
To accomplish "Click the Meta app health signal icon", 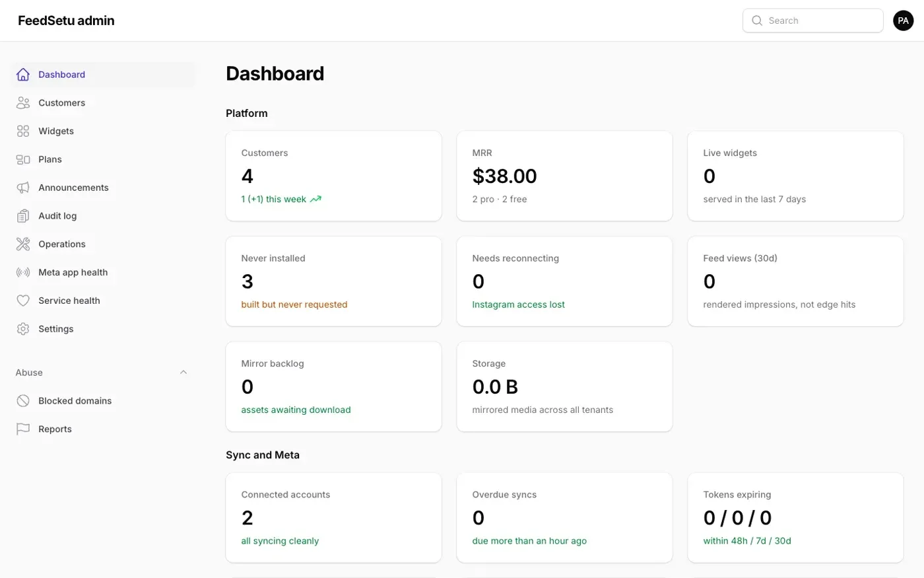I will 23,272.
